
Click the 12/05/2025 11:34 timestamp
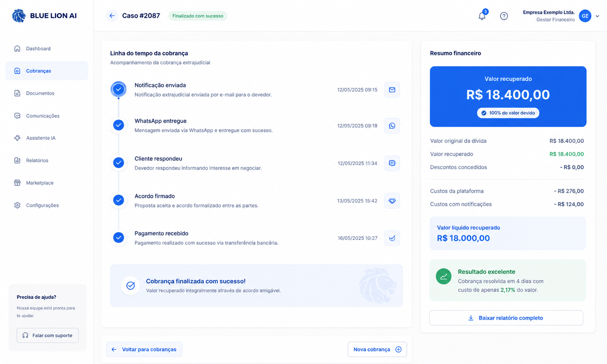(357, 163)
